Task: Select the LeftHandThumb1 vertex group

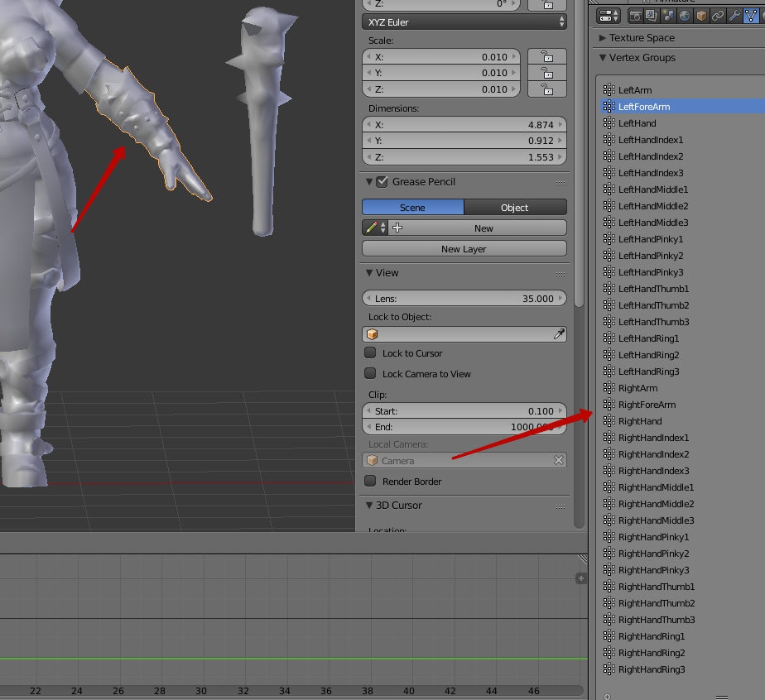Action: pyautogui.click(x=682, y=289)
